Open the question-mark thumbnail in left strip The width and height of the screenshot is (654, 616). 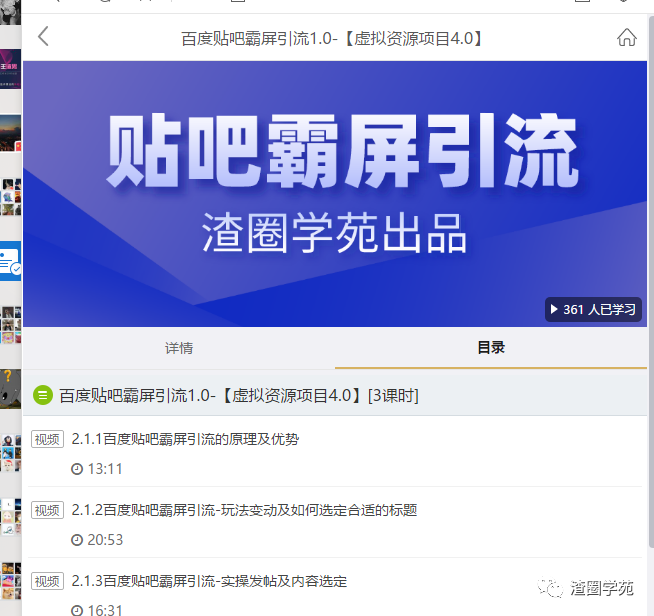click(10, 389)
